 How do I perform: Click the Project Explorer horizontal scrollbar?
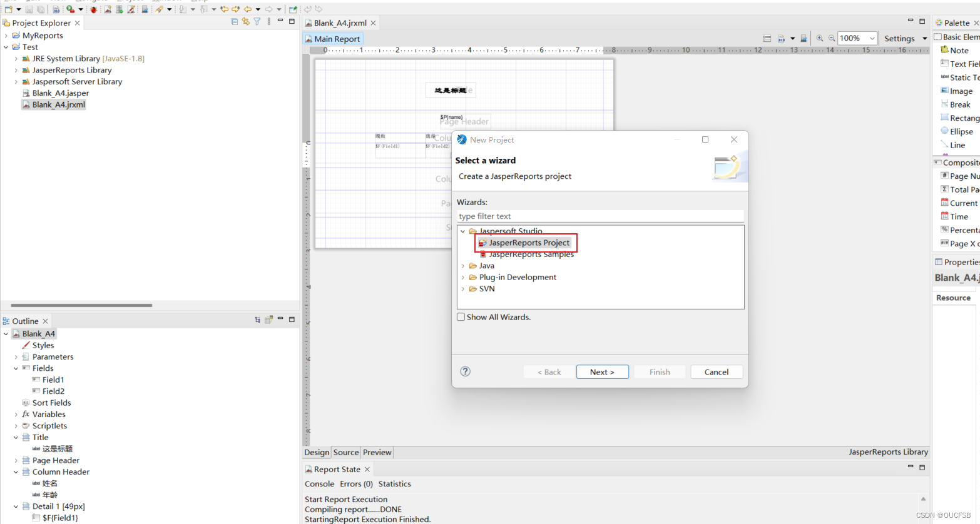coord(81,306)
